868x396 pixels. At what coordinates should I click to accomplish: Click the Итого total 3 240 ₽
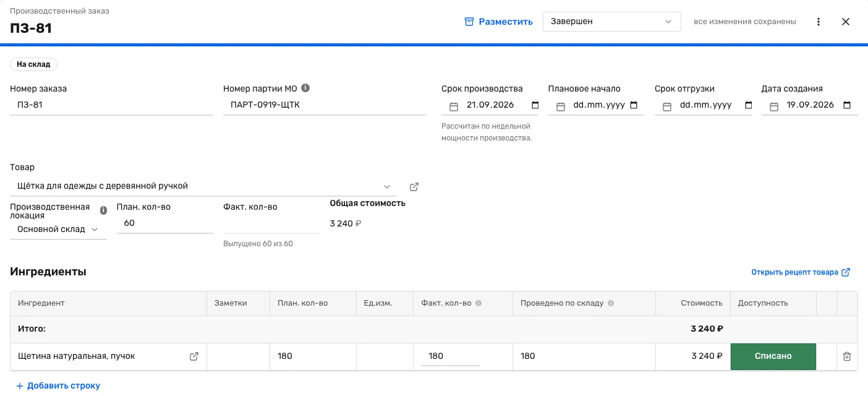707,329
